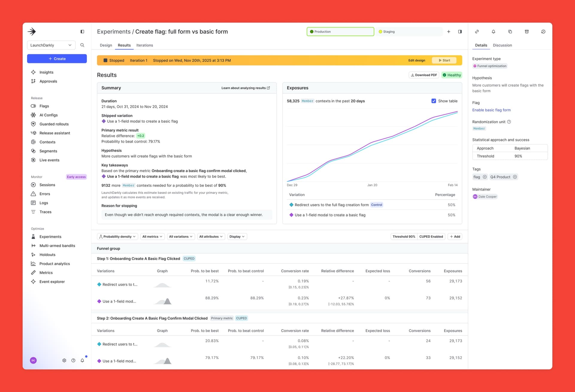Start the experiment
Viewport: 575px width, 392px height.
tap(444, 60)
